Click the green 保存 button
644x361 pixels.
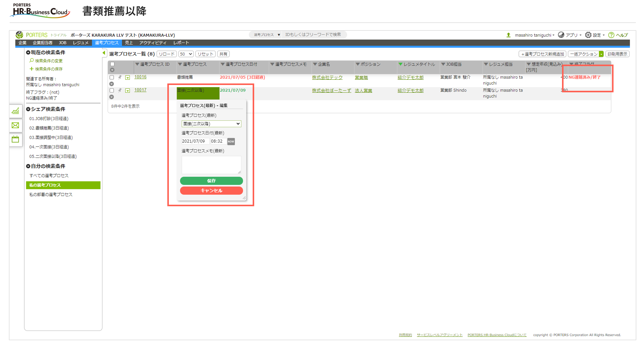211,181
